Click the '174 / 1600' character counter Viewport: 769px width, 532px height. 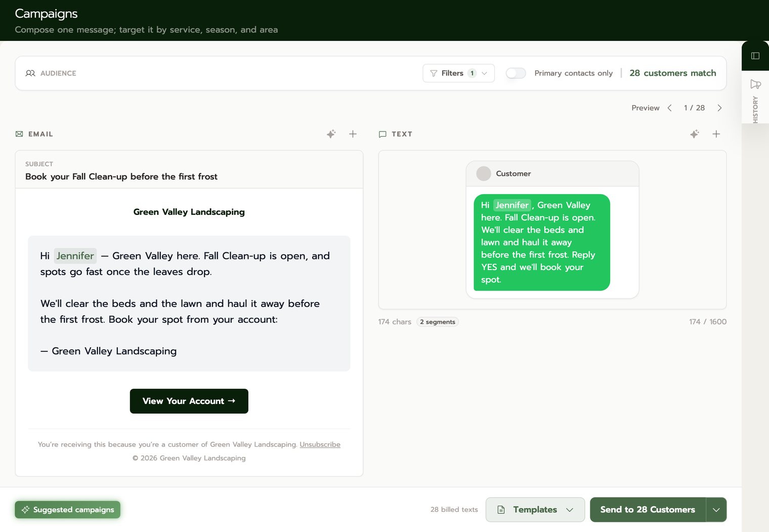click(708, 322)
